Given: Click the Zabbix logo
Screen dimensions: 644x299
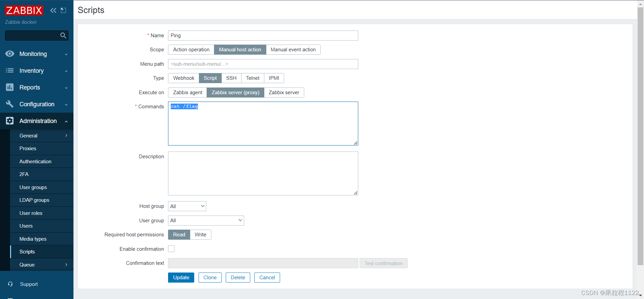Looking at the screenshot, I should tap(24, 10).
